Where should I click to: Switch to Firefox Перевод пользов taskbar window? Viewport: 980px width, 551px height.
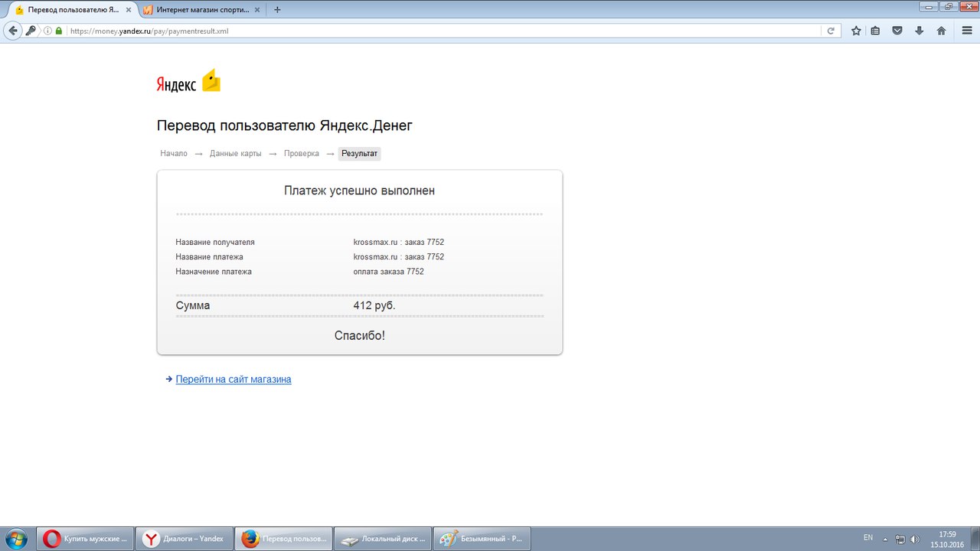[x=283, y=539]
